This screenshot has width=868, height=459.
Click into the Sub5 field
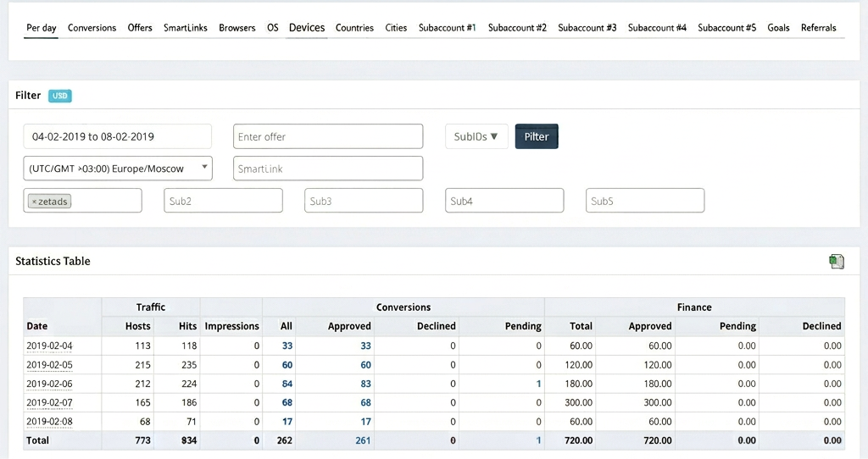(645, 201)
